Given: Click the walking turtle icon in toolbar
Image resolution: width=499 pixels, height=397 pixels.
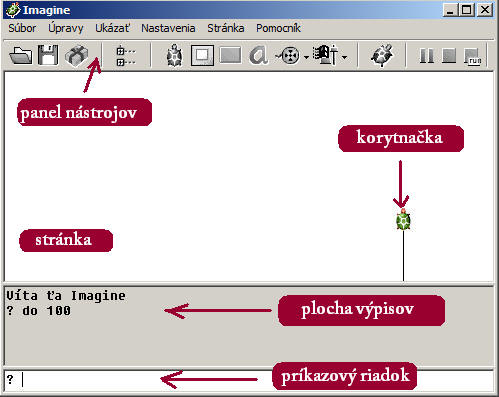Looking at the screenshot, I should pos(382,55).
